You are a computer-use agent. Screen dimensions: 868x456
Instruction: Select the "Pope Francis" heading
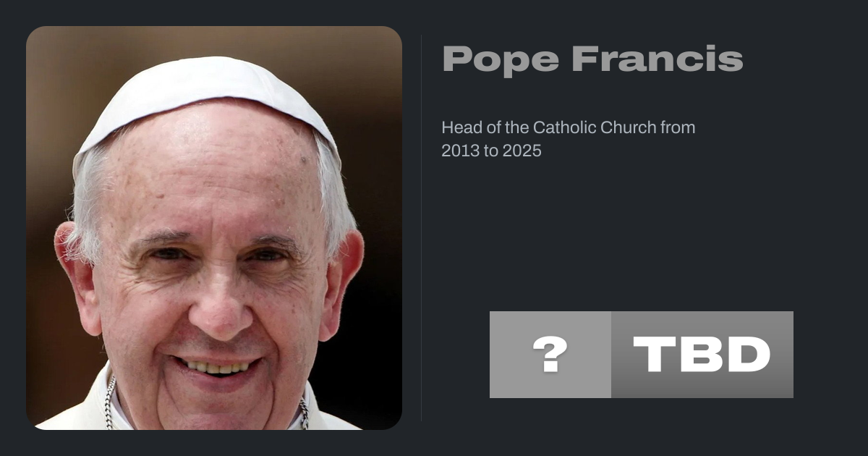592,59
